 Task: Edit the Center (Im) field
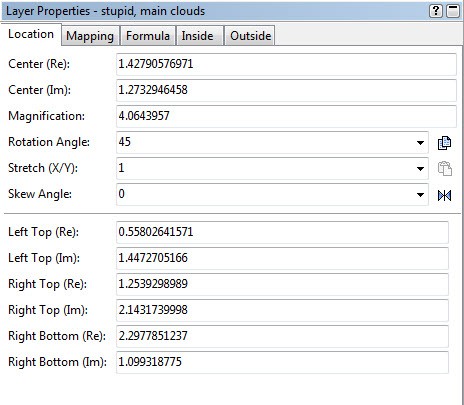coord(286,90)
